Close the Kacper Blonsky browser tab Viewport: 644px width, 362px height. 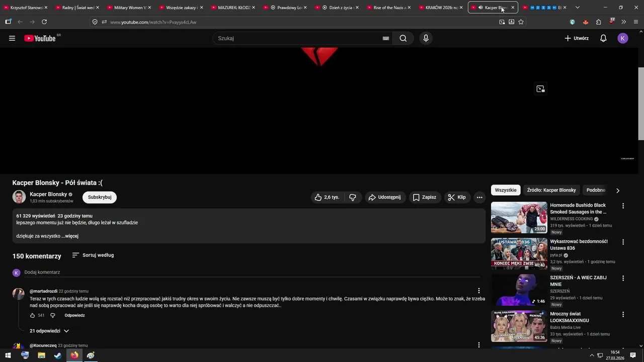(513, 8)
